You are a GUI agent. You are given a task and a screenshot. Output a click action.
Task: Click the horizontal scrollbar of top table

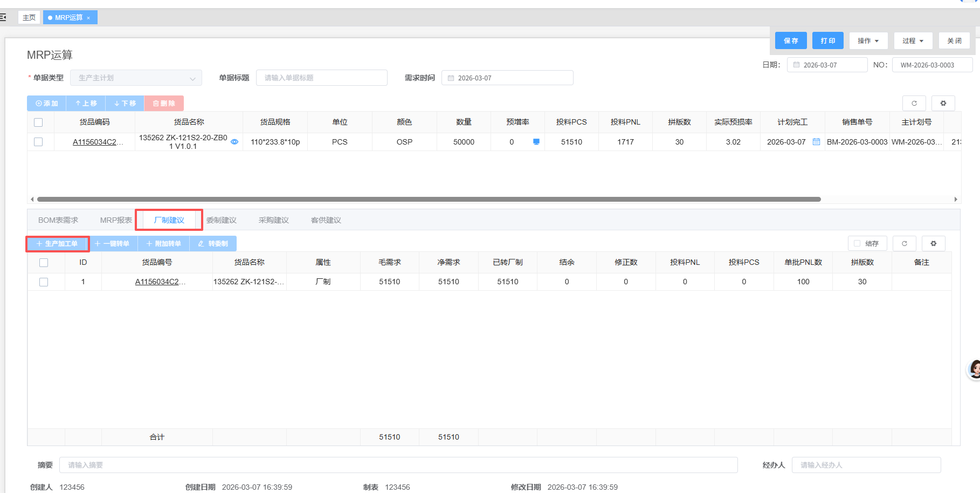tap(429, 199)
